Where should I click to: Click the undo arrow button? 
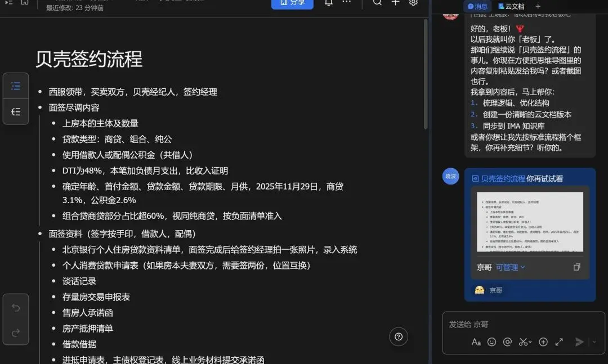tap(16, 308)
